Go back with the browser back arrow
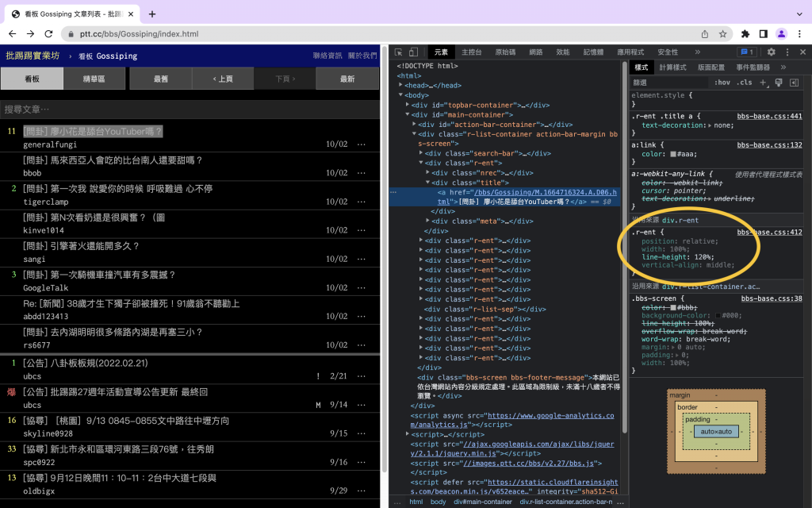This screenshot has width=812, height=508. [13, 33]
